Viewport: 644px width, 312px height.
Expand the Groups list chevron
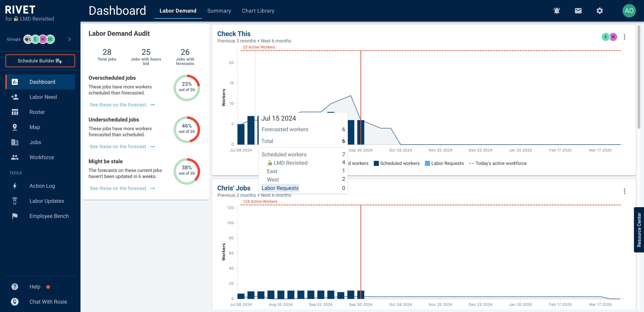[69, 39]
